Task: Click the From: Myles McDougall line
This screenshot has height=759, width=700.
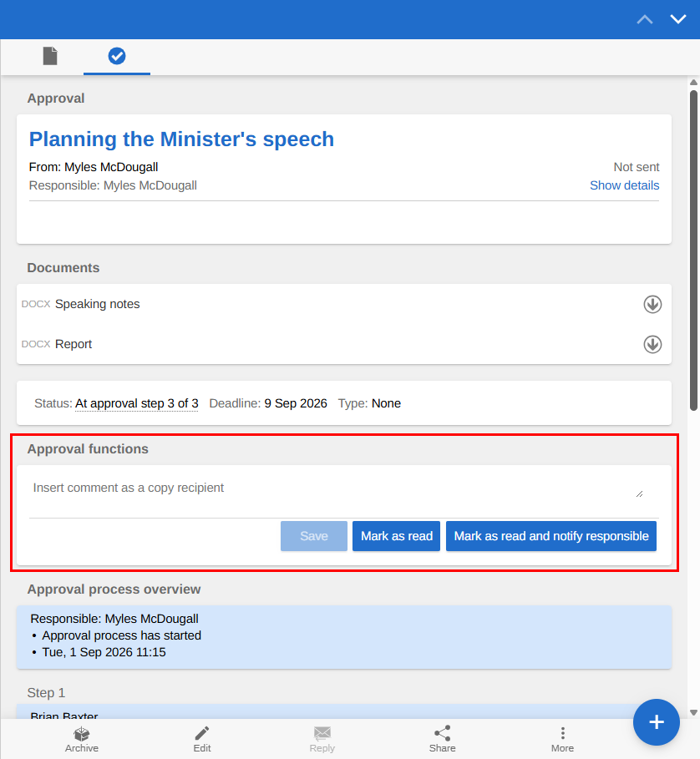Action: (x=94, y=167)
